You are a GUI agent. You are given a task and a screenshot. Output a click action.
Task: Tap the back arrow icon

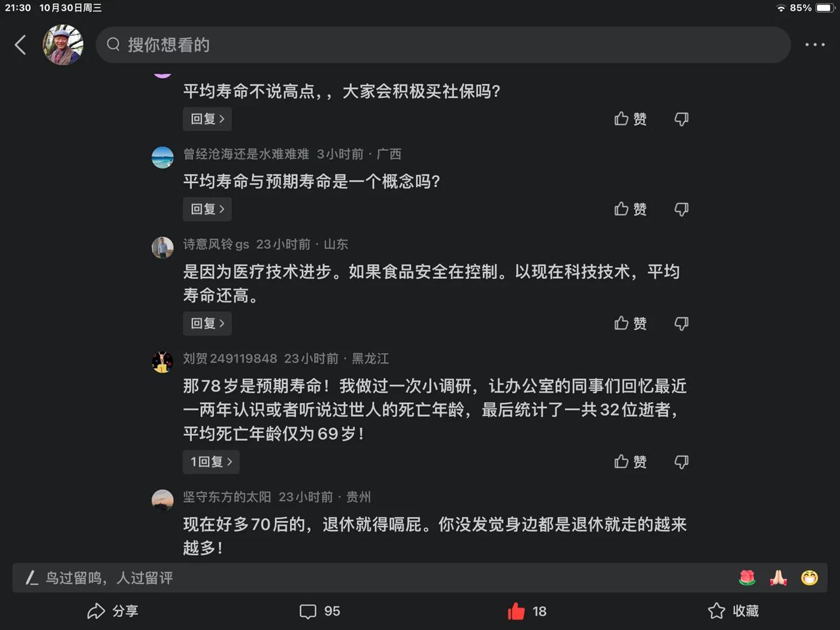(x=20, y=45)
